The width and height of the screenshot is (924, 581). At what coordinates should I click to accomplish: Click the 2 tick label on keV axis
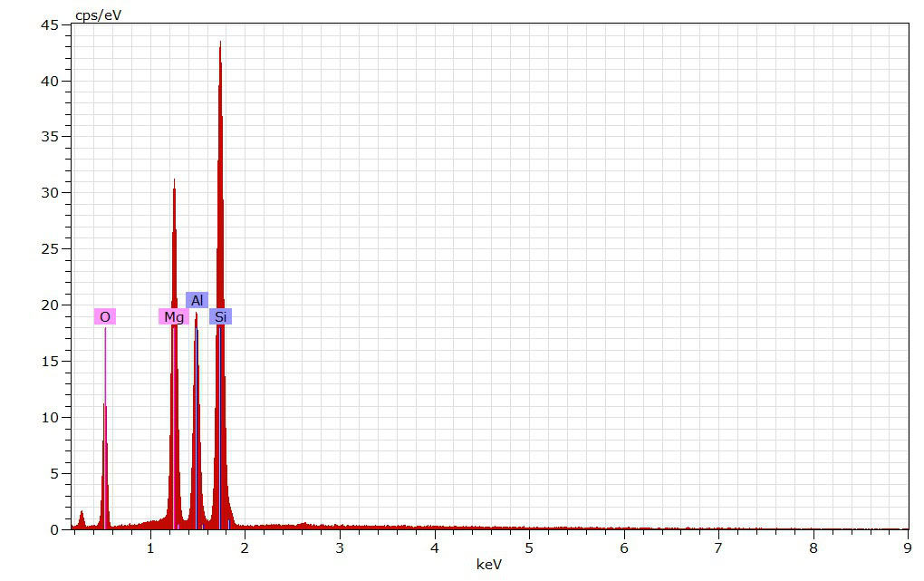tap(245, 547)
